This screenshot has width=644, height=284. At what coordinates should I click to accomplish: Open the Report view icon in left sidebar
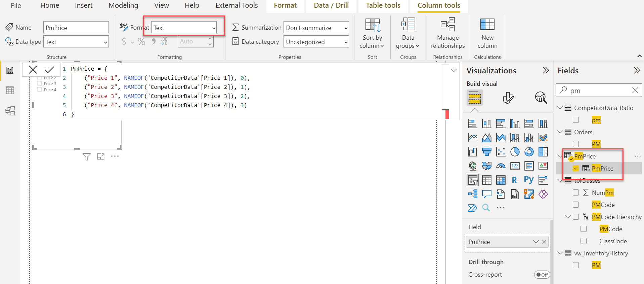[10, 70]
